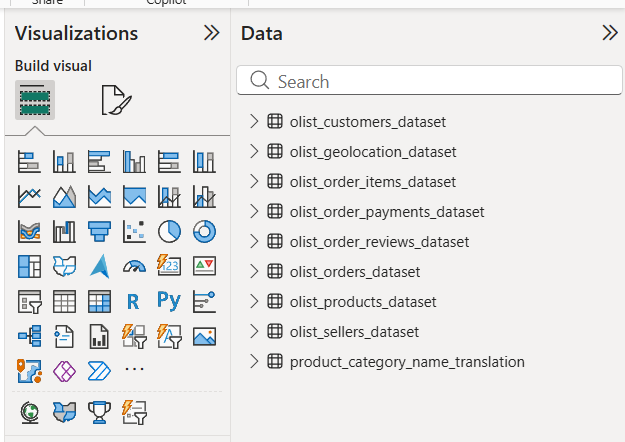Select the Power Automate visual
Image resolution: width=625 pixels, height=442 pixels.
(99, 371)
